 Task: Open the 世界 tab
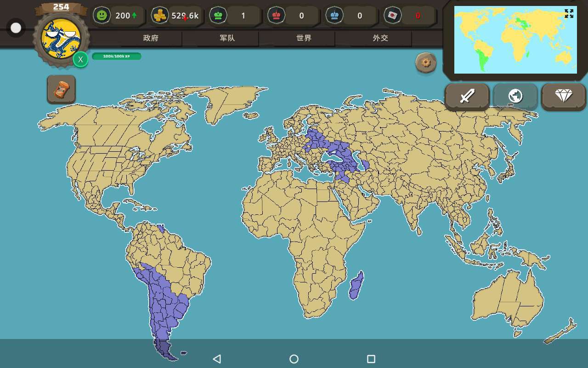pos(304,38)
